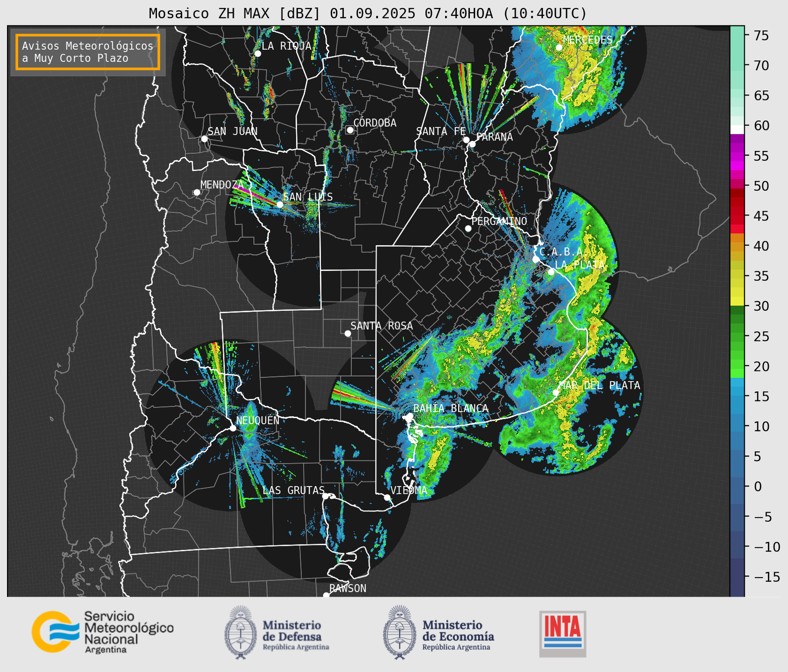
Task: Click the MENDOZA city marker dot
Action: [197, 193]
